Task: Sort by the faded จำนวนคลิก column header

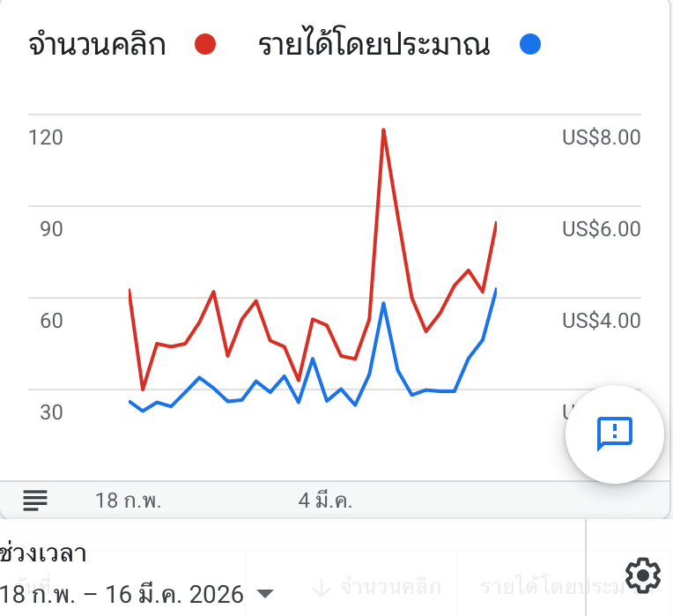Action: coord(389,587)
